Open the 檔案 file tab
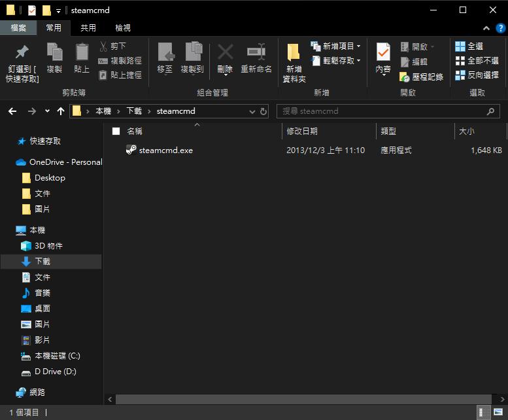The width and height of the screenshot is (508, 420). click(18, 28)
